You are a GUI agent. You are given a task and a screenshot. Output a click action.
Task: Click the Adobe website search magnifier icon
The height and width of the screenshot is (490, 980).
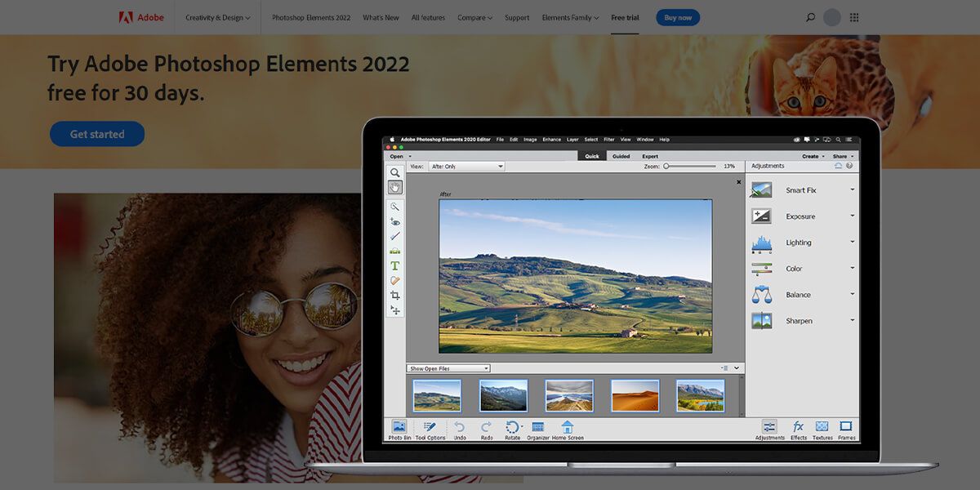pyautogui.click(x=810, y=17)
